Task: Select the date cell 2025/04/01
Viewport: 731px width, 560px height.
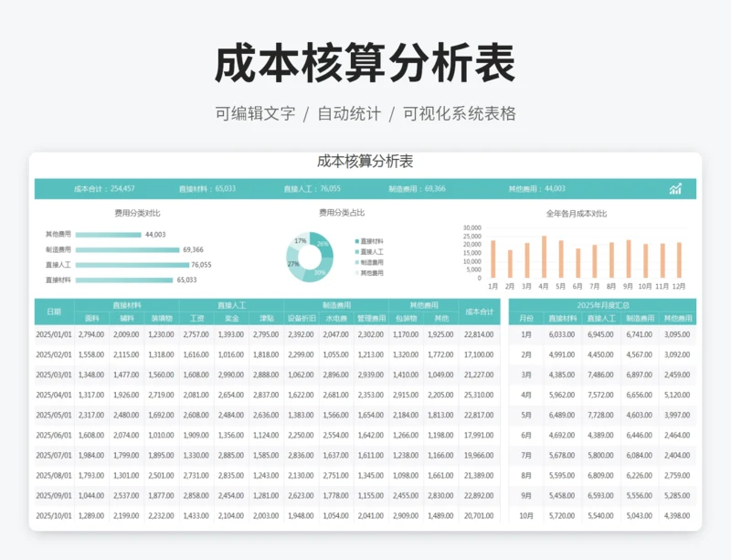Action: [54, 395]
